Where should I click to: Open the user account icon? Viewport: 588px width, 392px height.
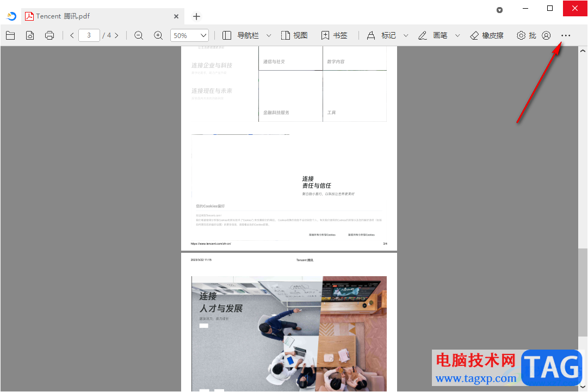[x=546, y=35]
